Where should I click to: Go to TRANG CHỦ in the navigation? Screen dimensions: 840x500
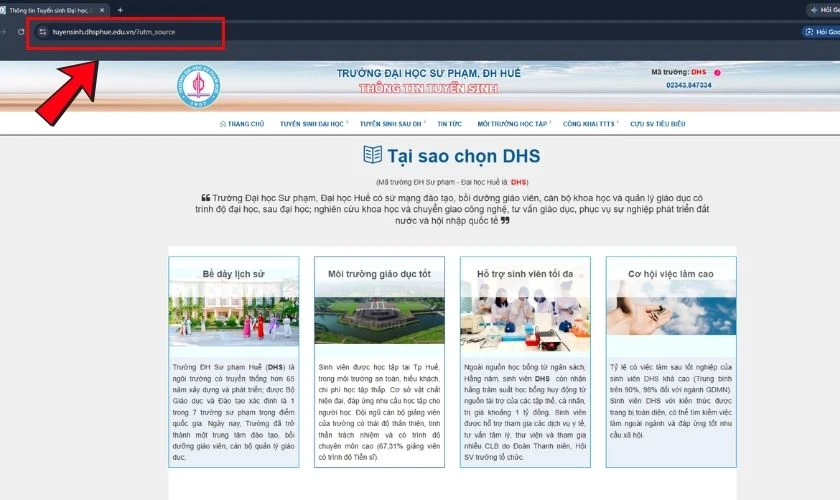click(x=242, y=124)
